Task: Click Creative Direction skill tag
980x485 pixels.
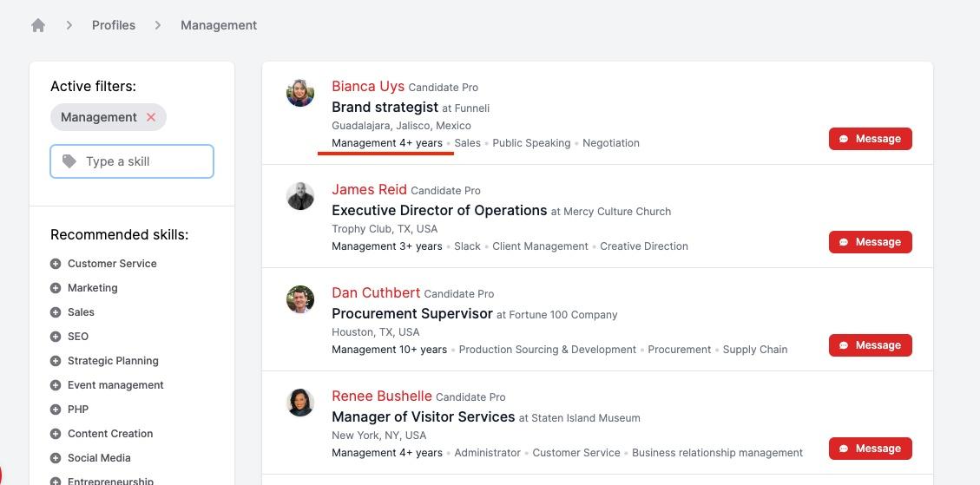Action: (644, 246)
